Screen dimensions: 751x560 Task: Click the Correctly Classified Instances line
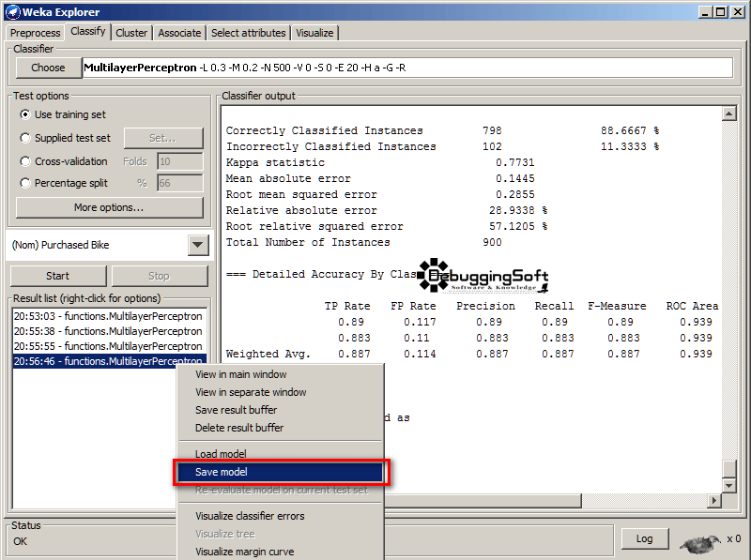pyautogui.click(x=442, y=130)
